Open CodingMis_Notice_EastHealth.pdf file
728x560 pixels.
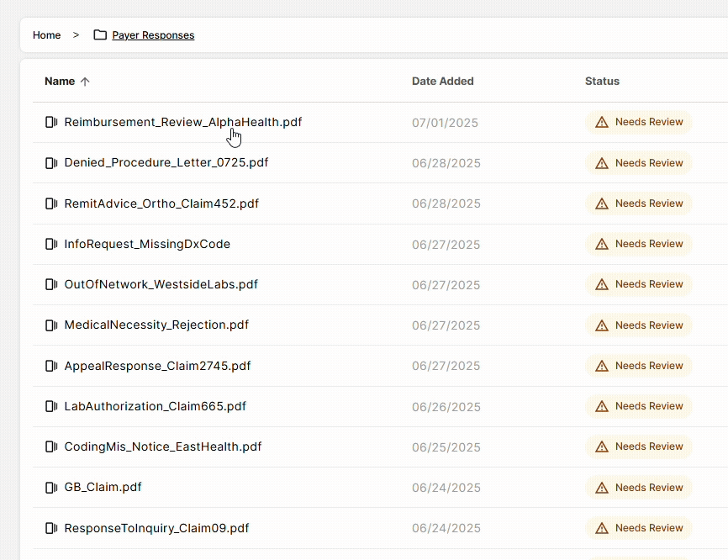[x=163, y=446]
